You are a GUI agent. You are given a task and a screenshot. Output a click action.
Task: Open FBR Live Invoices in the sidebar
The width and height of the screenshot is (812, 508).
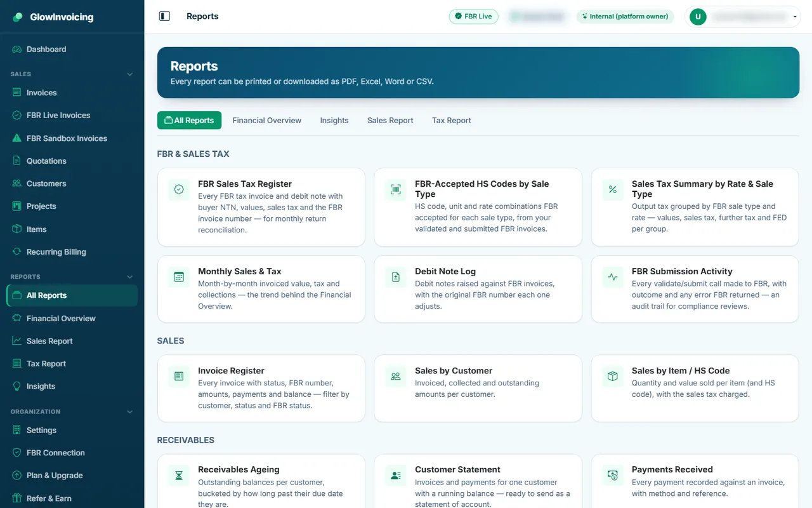click(72, 116)
